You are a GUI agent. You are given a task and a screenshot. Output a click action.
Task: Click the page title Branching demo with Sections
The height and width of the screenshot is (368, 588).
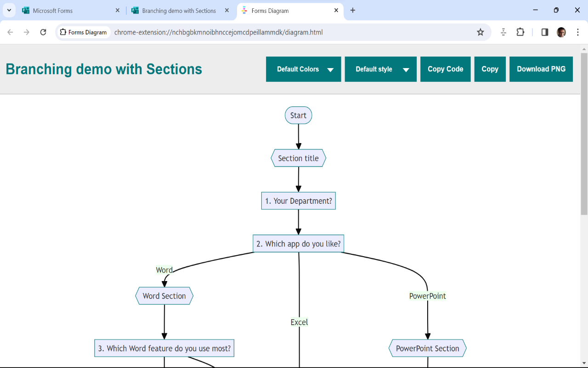(104, 69)
